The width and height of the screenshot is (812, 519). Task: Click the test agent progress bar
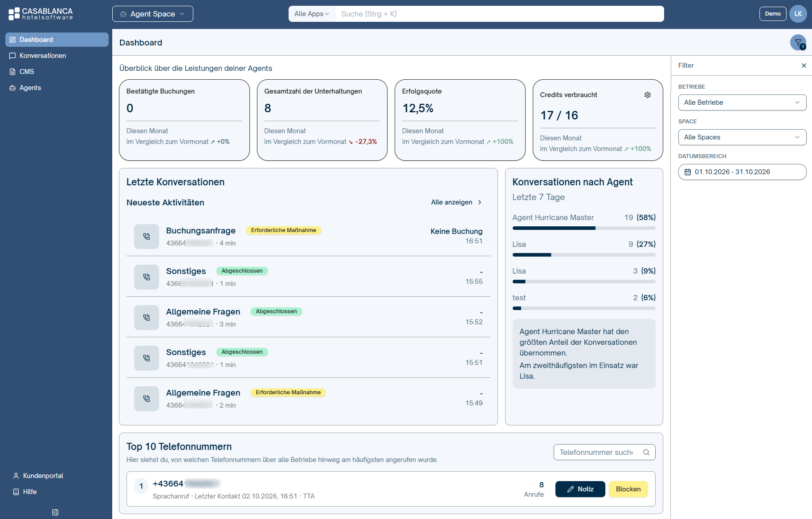tap(584, 308)
